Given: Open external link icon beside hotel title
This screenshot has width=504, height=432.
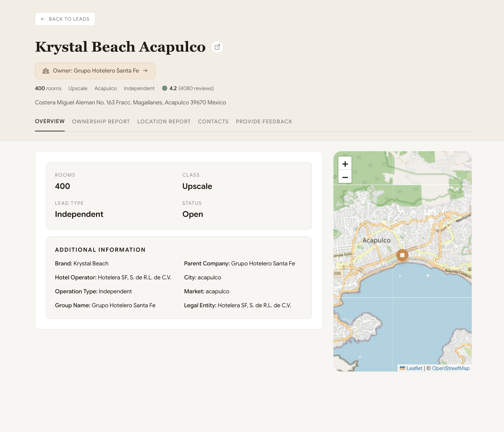Looking at the screenshot, I should (217, 47).
